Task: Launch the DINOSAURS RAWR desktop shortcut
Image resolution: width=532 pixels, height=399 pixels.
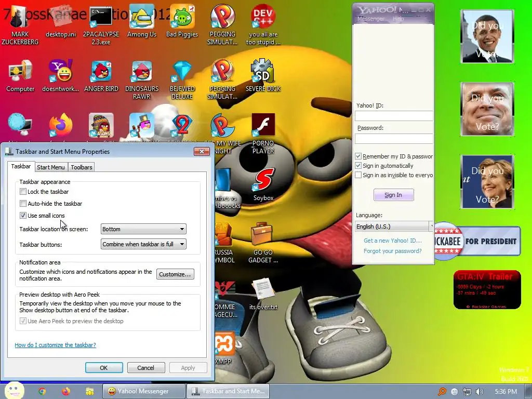Action: point(142,80)
